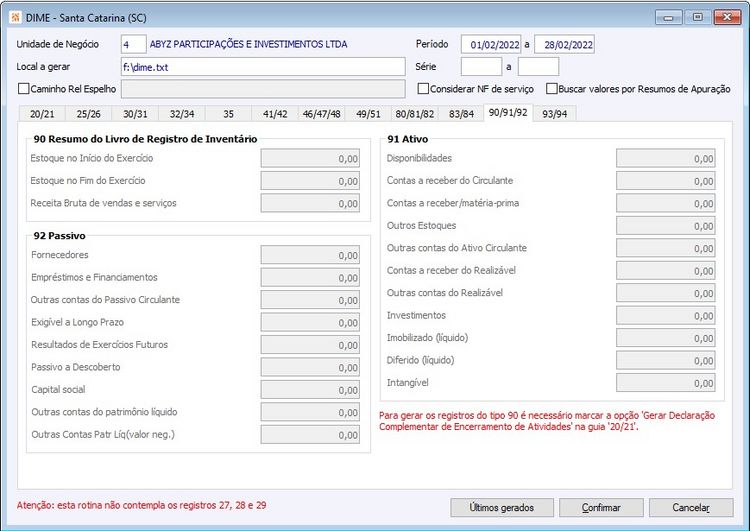The height and width of the screenshot is (531, 750).
Task: Click Outras contas do Realizável field
Action: tap(666, 293)
